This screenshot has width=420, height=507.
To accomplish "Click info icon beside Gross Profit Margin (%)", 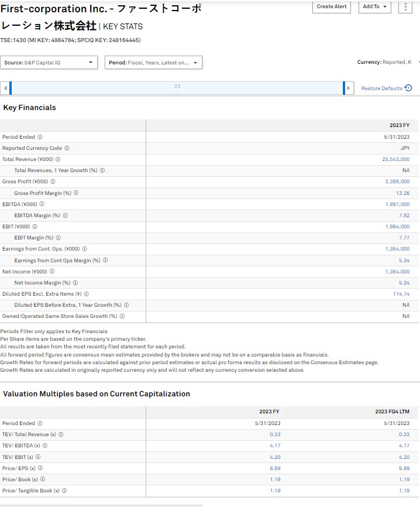I will 76,193.
